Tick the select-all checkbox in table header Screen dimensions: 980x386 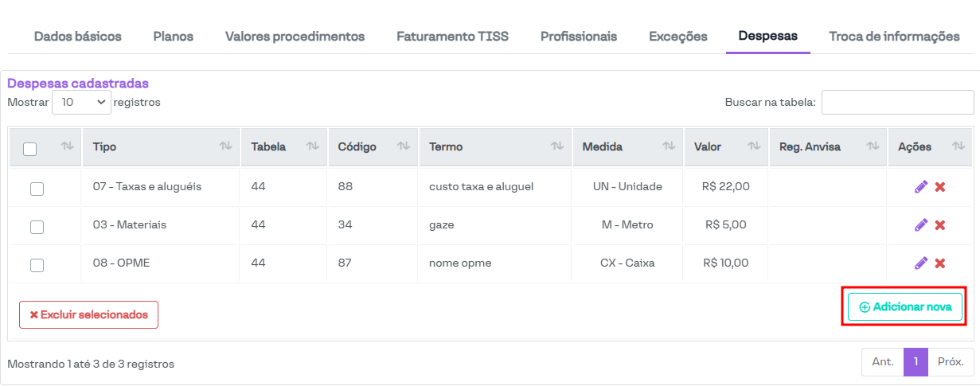click(x=30, y=148)
